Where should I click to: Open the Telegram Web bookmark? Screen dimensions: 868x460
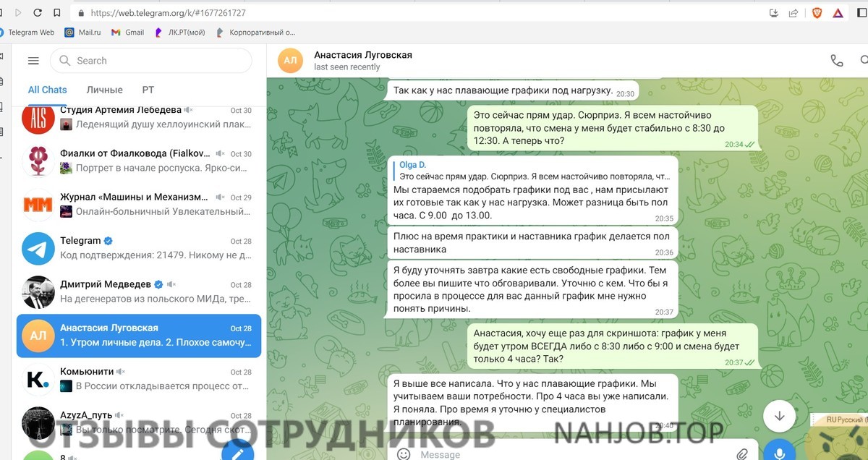coord(27,32)
